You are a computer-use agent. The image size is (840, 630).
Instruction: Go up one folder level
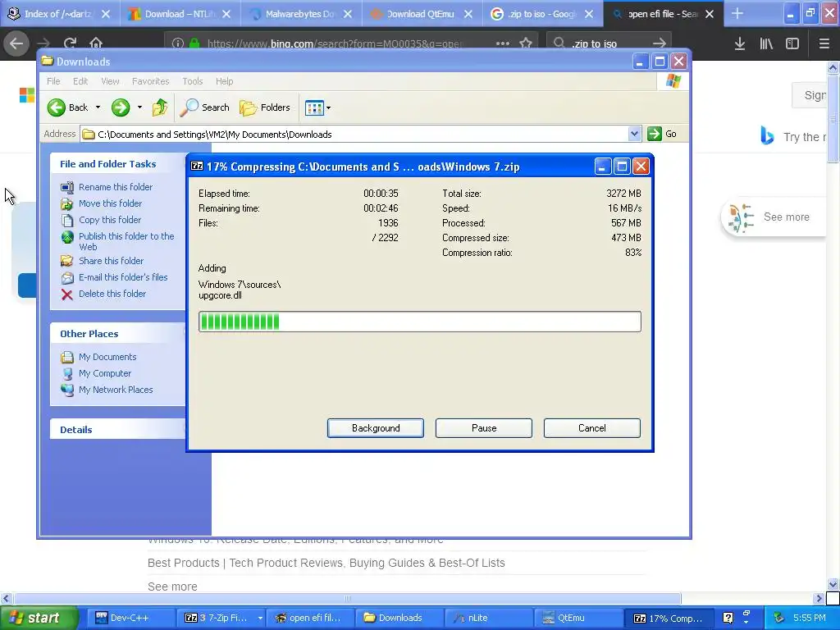click(160, 107)
